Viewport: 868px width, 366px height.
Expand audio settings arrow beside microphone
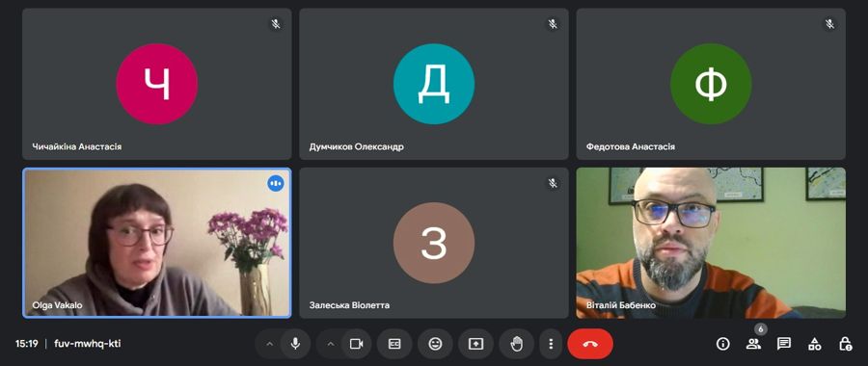coord(270,344)
